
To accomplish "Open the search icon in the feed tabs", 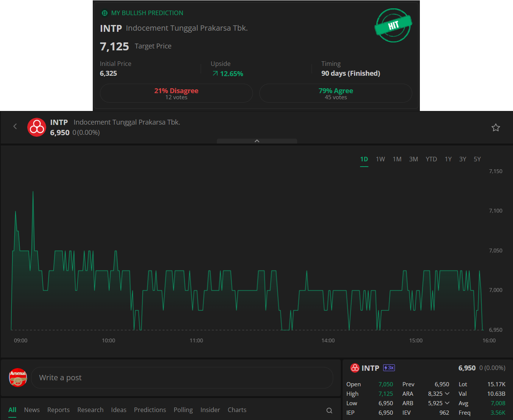I will point(329,411).
